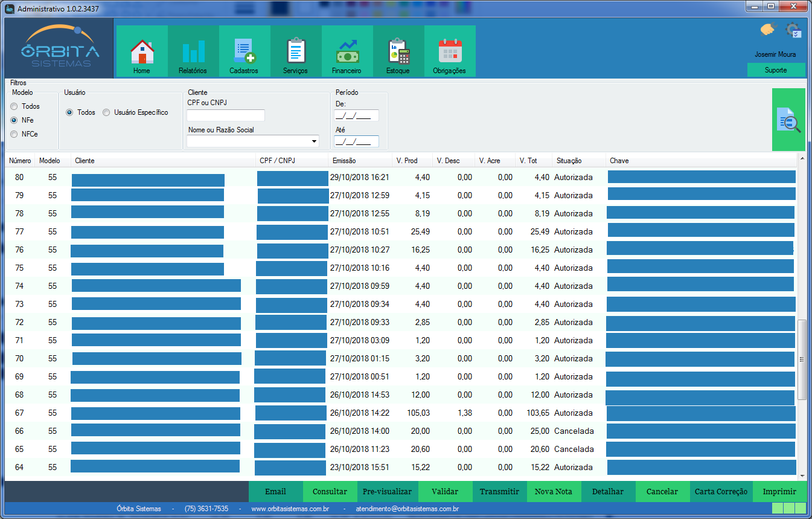Screen dimensions: 812x519
Task: Click the green search documents icon
Action: click(788, 120)
